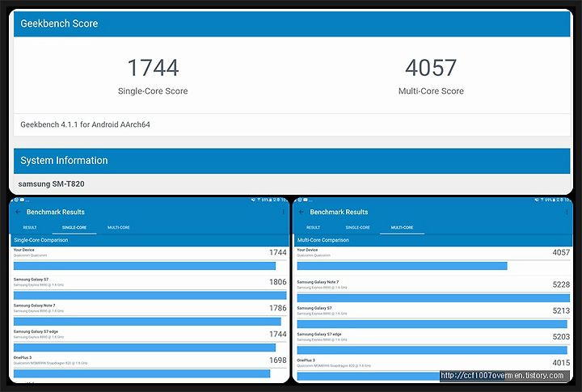Click the 4057 multi-core score in Geekbench Score
Image resolution: width=582 pixels, height=392 pixels.
pyautogui.click(x=431, y=68)
